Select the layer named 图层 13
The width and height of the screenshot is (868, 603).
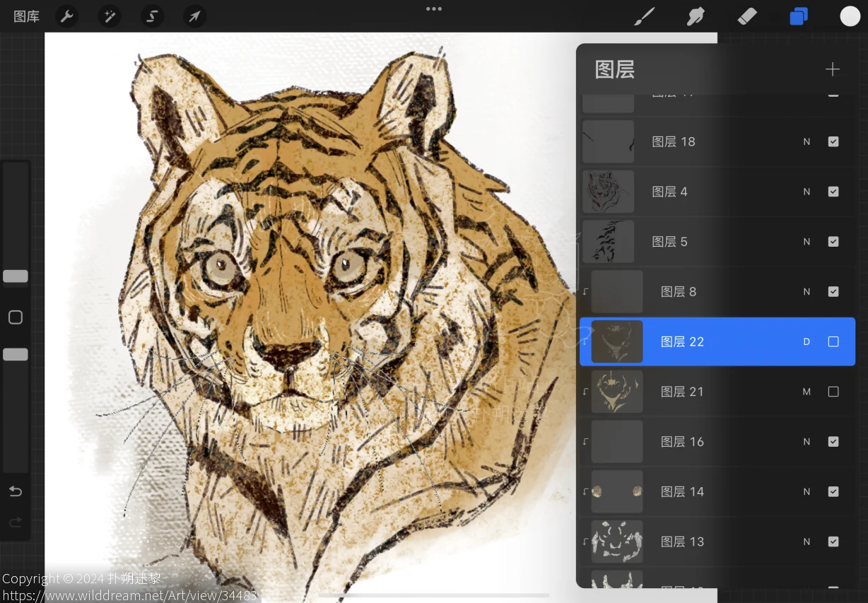click(x=682, y=541)
